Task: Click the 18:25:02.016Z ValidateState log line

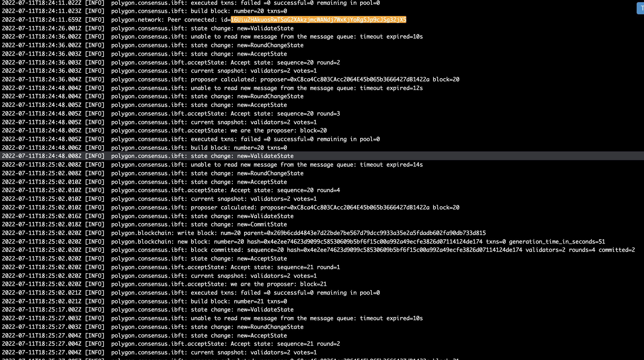Action: coord(148,216)
